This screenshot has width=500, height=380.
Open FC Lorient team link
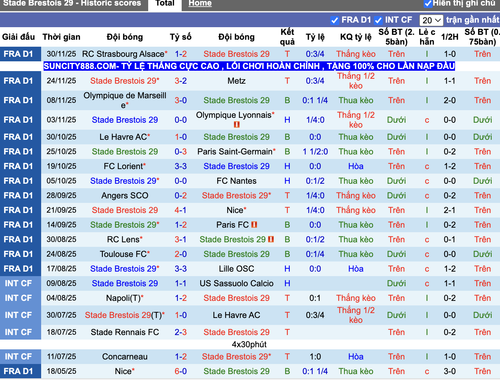(123, 166)
